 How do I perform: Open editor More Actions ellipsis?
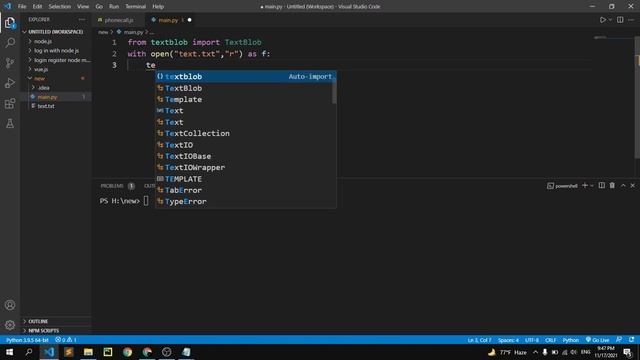[x=631, y=20]
